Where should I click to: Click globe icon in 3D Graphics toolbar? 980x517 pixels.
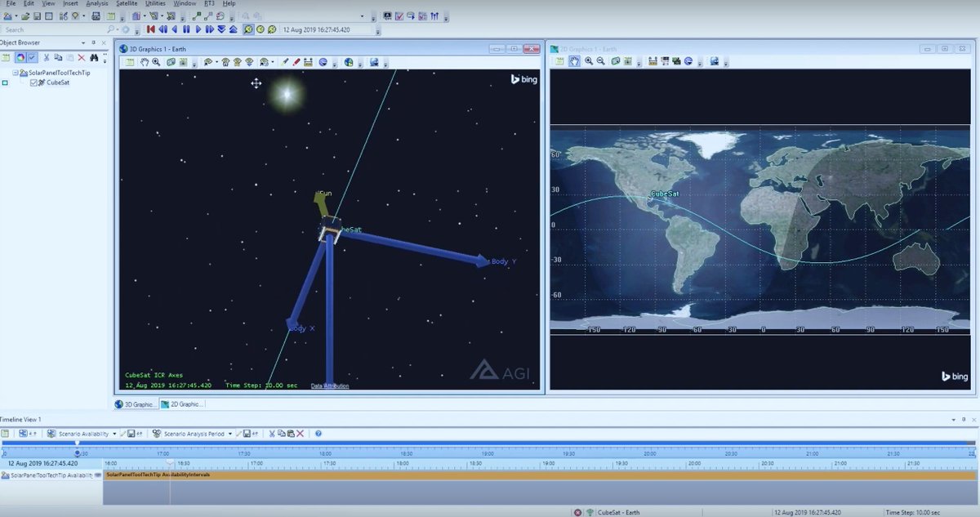(x=349, y=62)
